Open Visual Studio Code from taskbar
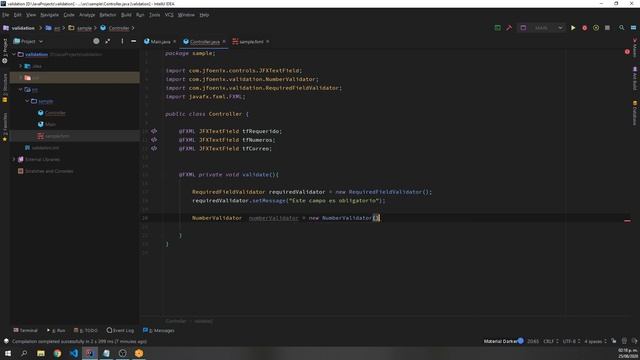This screenshot has height=360, width=640. [x=74, y=353]
